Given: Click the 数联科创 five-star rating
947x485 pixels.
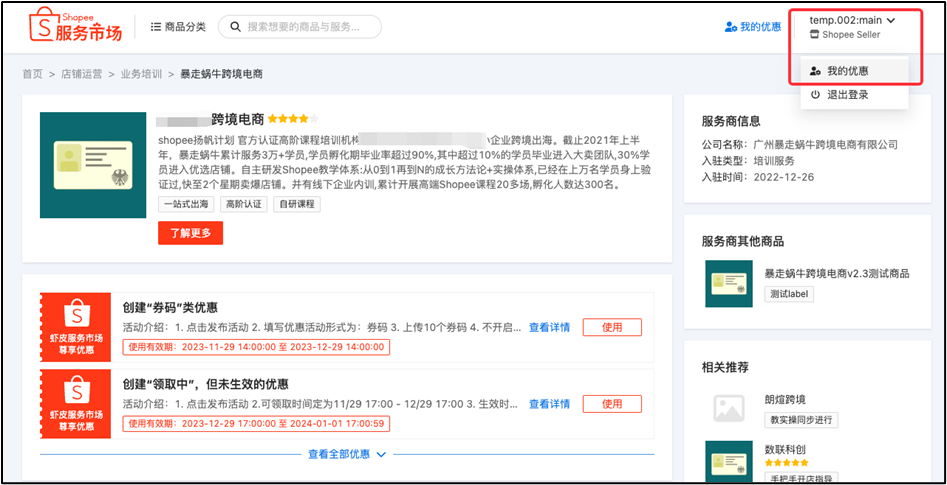Looking at the screenshot, I should (786, 463).
